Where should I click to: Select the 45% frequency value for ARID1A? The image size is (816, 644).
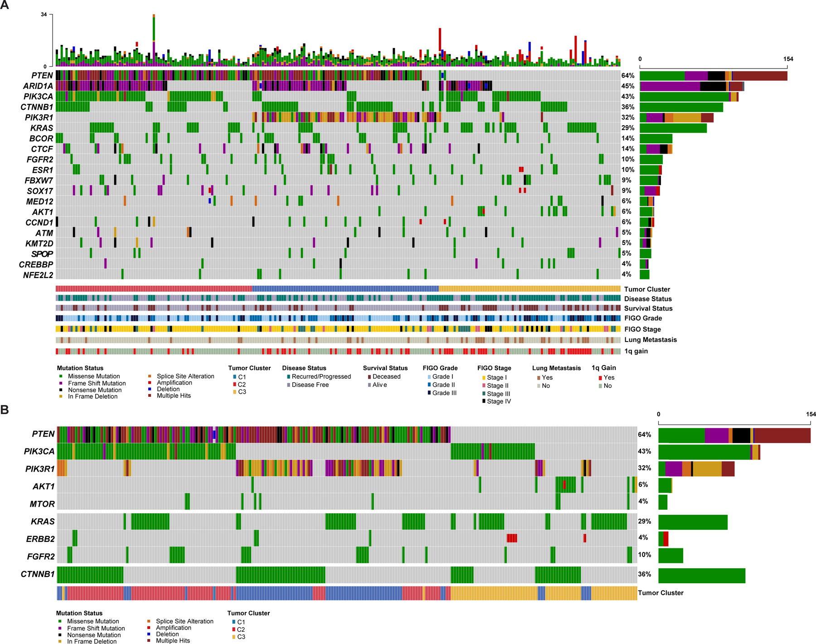(628, 86)
